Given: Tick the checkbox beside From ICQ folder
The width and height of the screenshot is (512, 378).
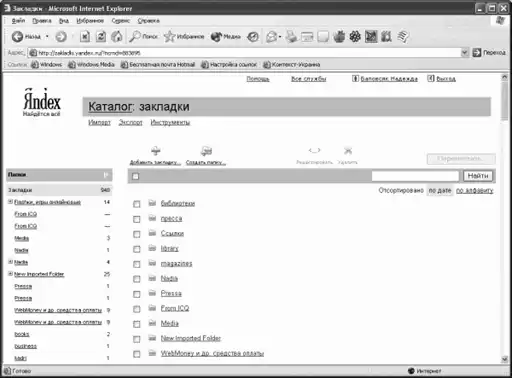Looking at the screenshot, I should pos(137,309).
